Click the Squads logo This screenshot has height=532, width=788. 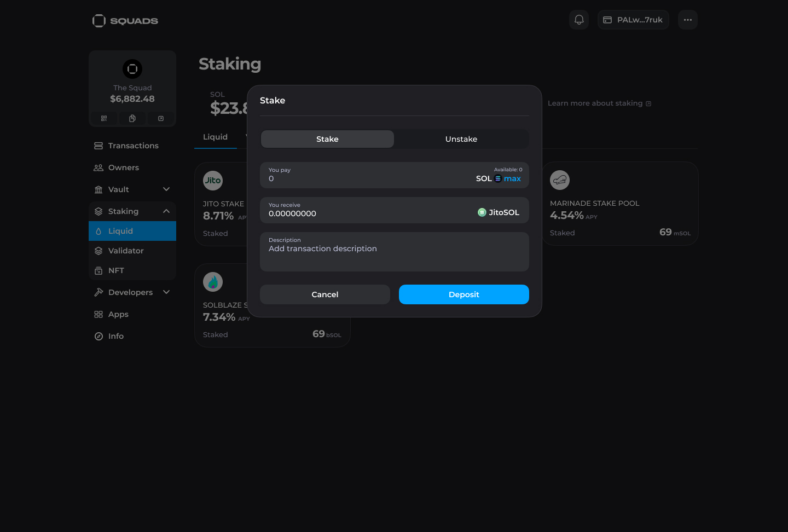tap(125, 21)
